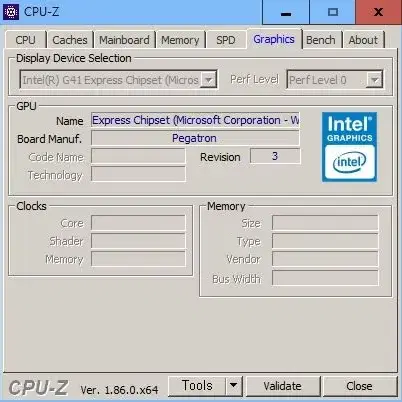This screenshot has height=402, width=402.
Task: Click the CPU-Z logo at bottom left
Action: pos(38,388)
